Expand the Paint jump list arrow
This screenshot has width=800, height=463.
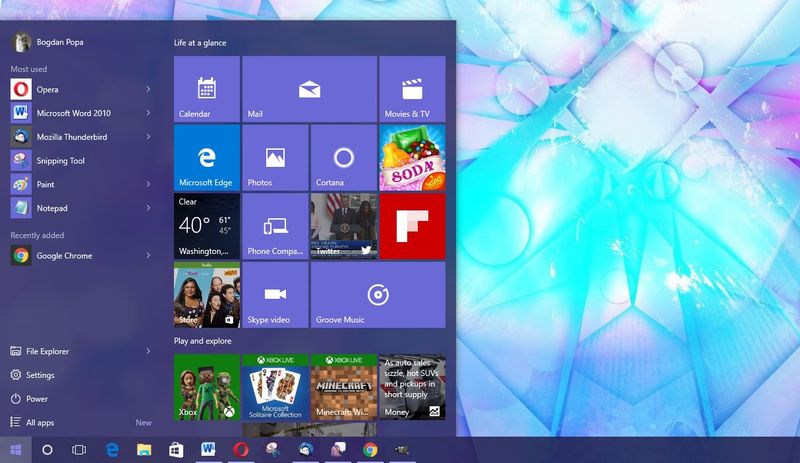[x=148, y=184]
